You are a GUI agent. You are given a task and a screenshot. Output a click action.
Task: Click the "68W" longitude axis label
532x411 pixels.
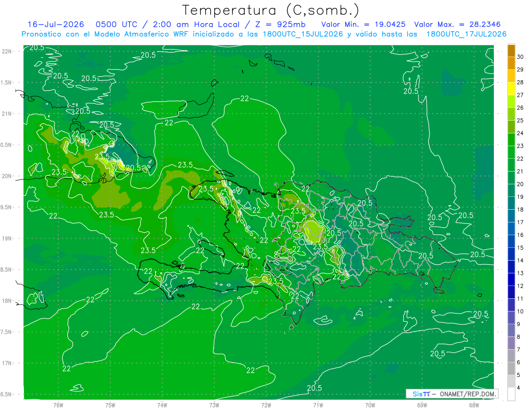[x=474, y=405]
